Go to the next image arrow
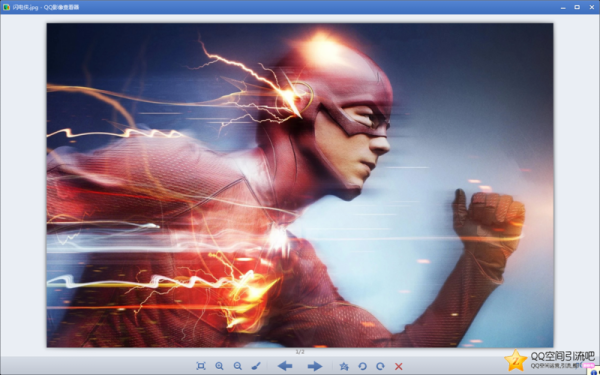 pos(315,366)
